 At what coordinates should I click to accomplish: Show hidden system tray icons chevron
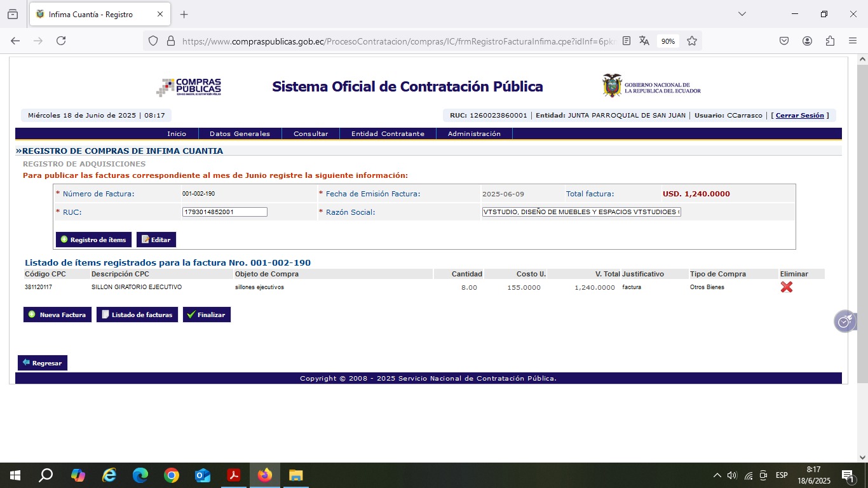pyautogui.click(x=717, y=475)
